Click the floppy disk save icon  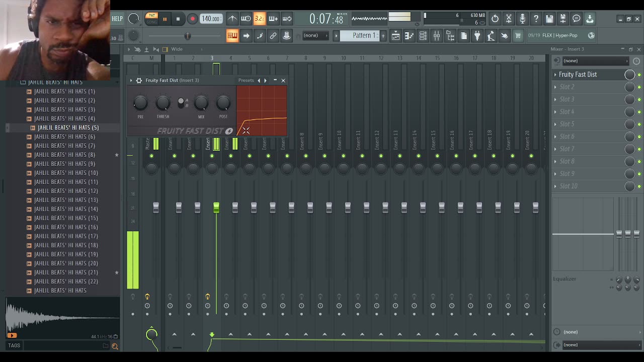coord(549,19)
